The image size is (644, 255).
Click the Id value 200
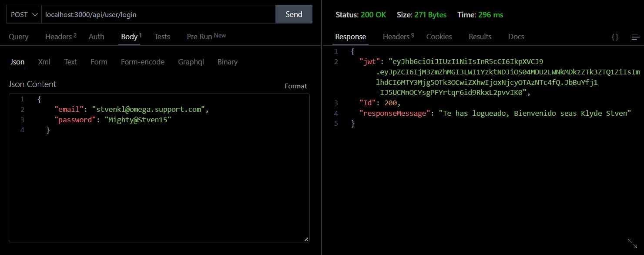[x=391, y=103]
